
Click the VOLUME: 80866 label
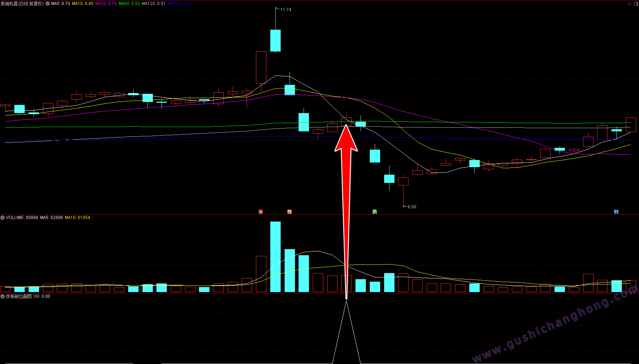point(22,218)
